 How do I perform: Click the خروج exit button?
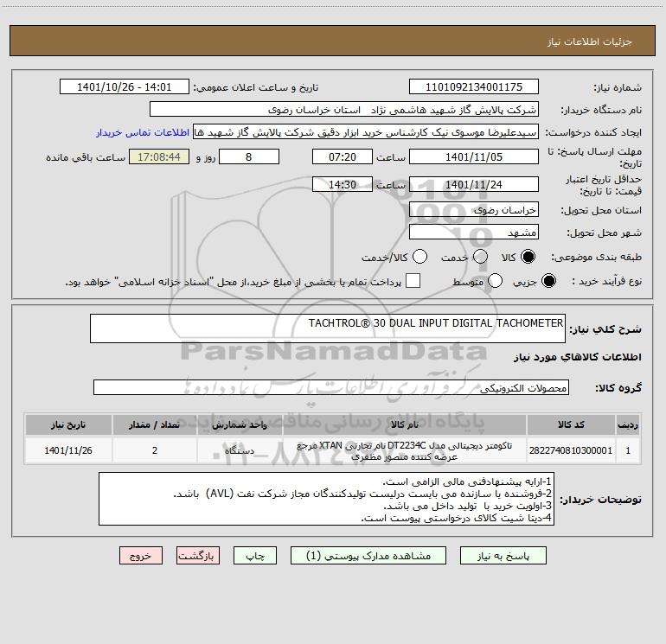click(141, 556)
